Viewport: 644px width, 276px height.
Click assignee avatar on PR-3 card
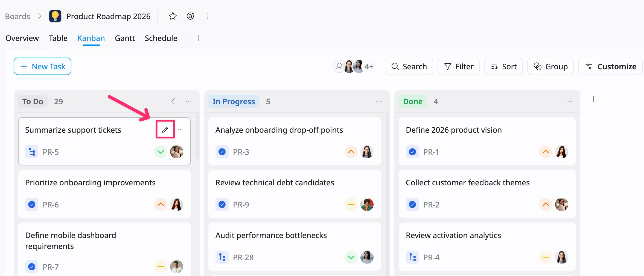(x=367, y=152)
